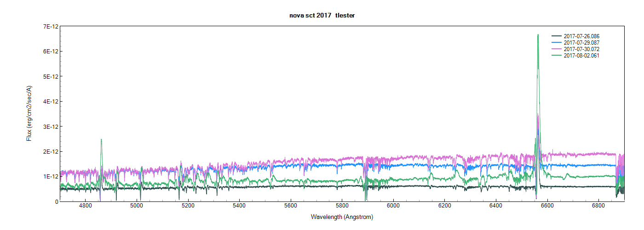Click the 7E-12 flux tick label
The width and height of the screenshot is (644, 230).
[50, 26]
